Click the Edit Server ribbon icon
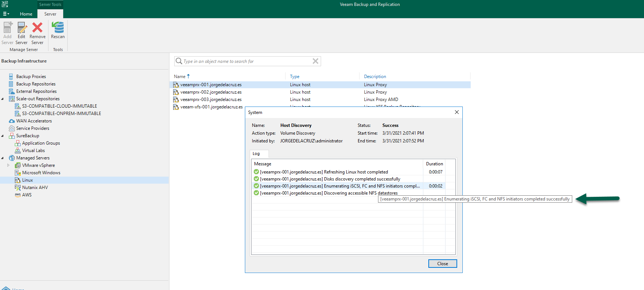The image size is (644, 290). (x=22, y=27)
